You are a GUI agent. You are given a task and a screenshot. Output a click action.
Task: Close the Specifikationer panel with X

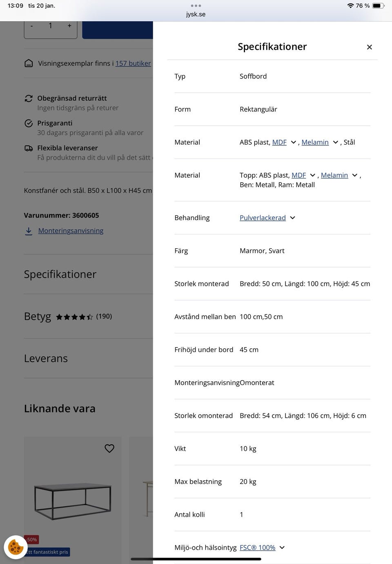click(x=369, y=47)
